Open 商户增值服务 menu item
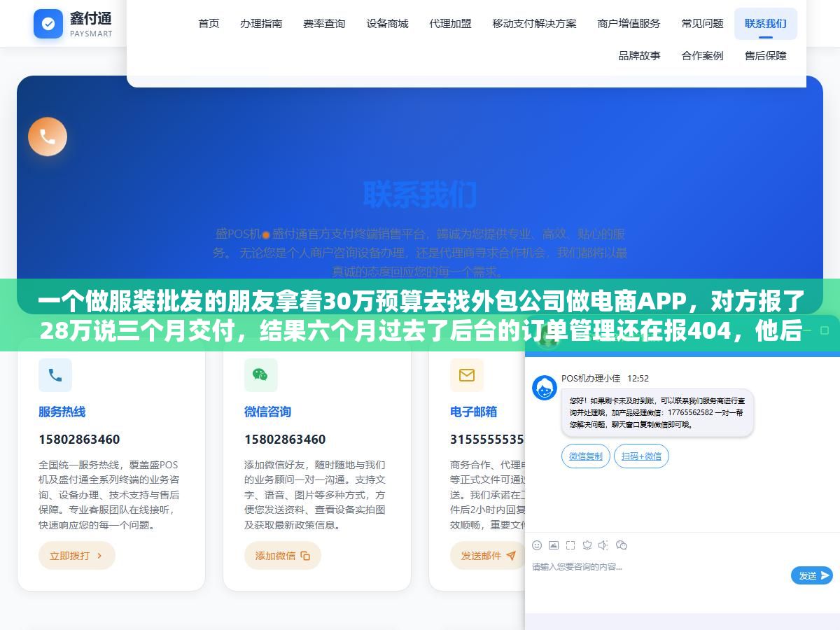The image size is (840, 630). (x=629, y=24)
